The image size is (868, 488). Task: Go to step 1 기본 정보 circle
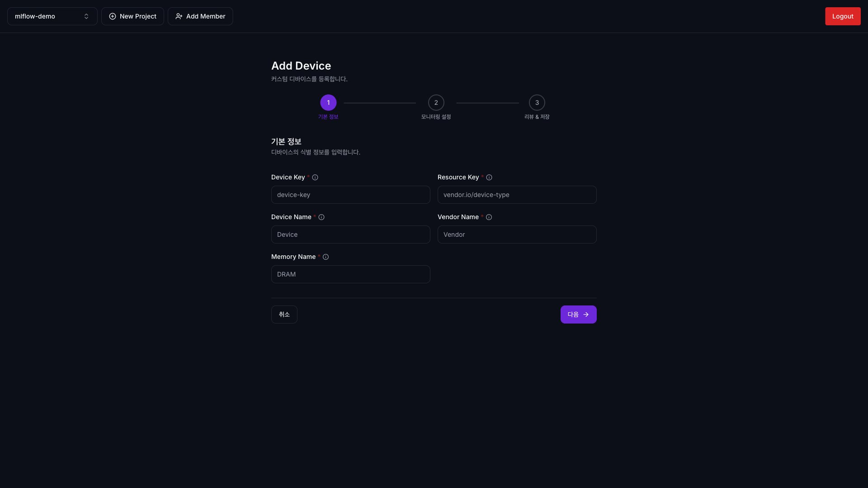pos(328,103)
